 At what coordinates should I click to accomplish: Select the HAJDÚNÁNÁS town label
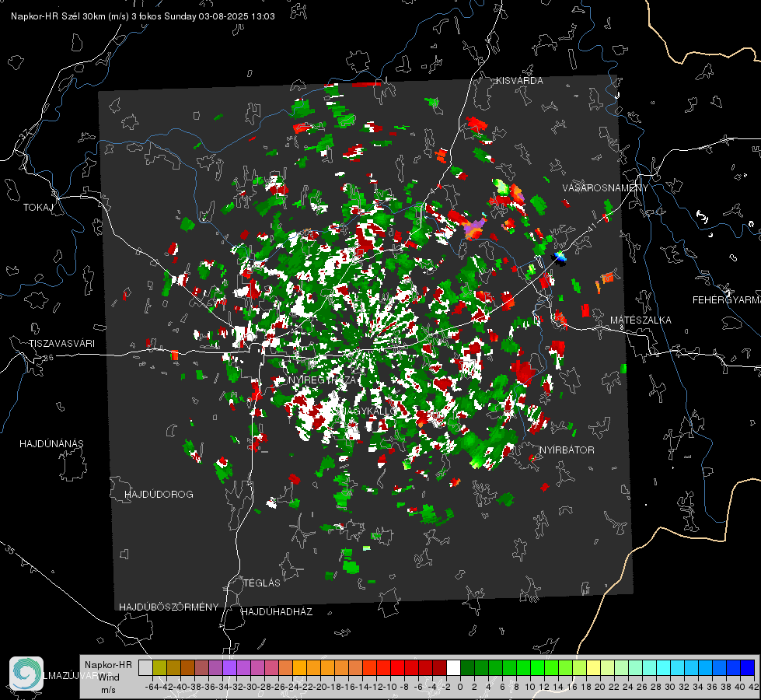51,444
